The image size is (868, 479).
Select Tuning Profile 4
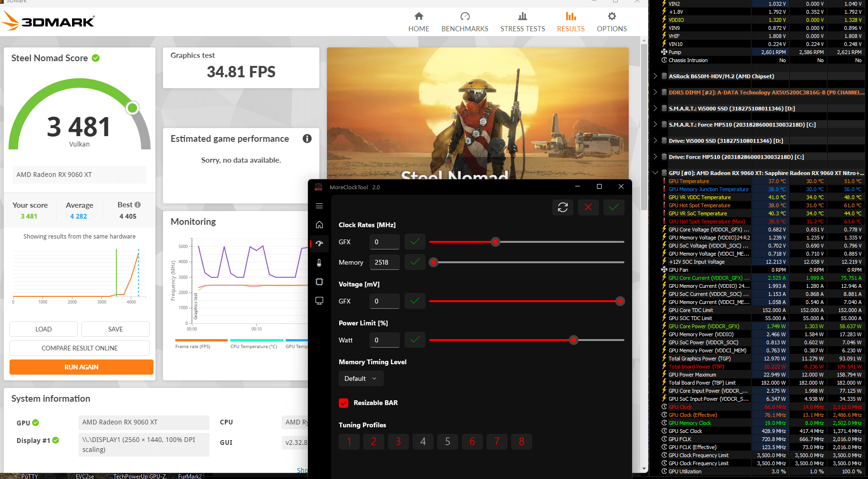423,442
